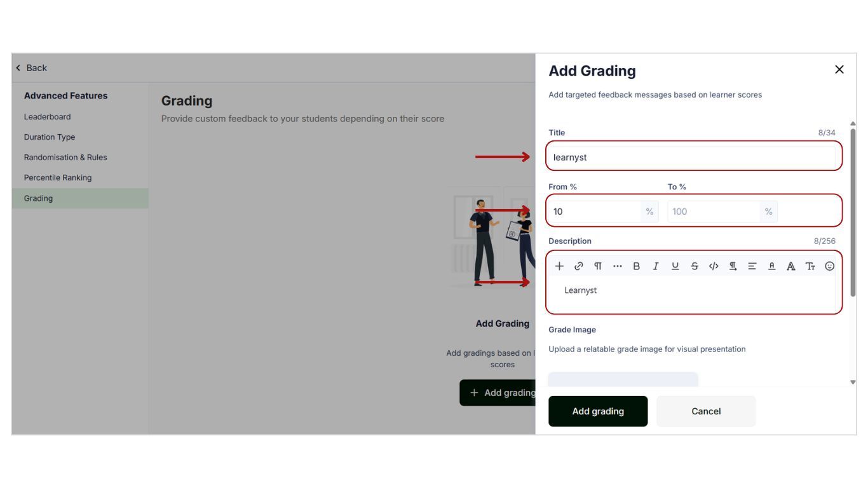Screen dimensions: 868x488
Task: Open the text alignment icon
Action: 752,266
